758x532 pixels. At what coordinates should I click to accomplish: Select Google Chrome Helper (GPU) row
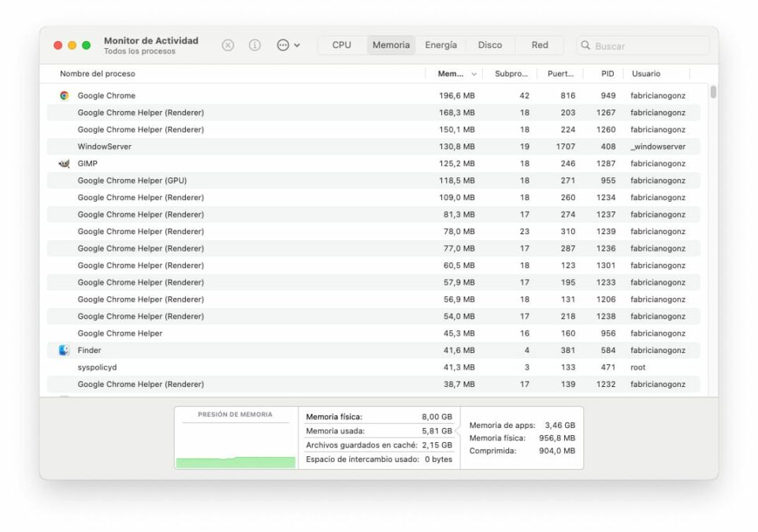tap(373, 180)
